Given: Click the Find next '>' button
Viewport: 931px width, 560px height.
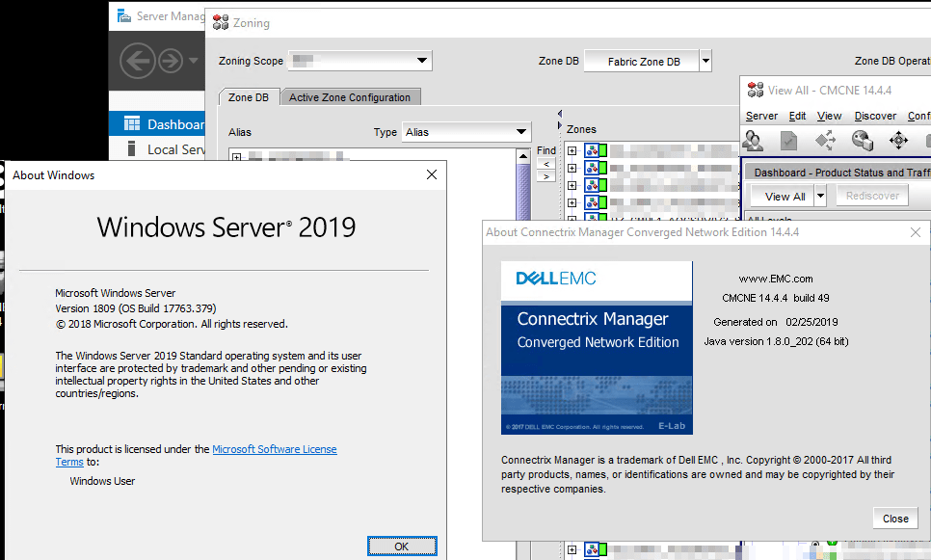Looking at the screenshot, I should tap(546, 176).
